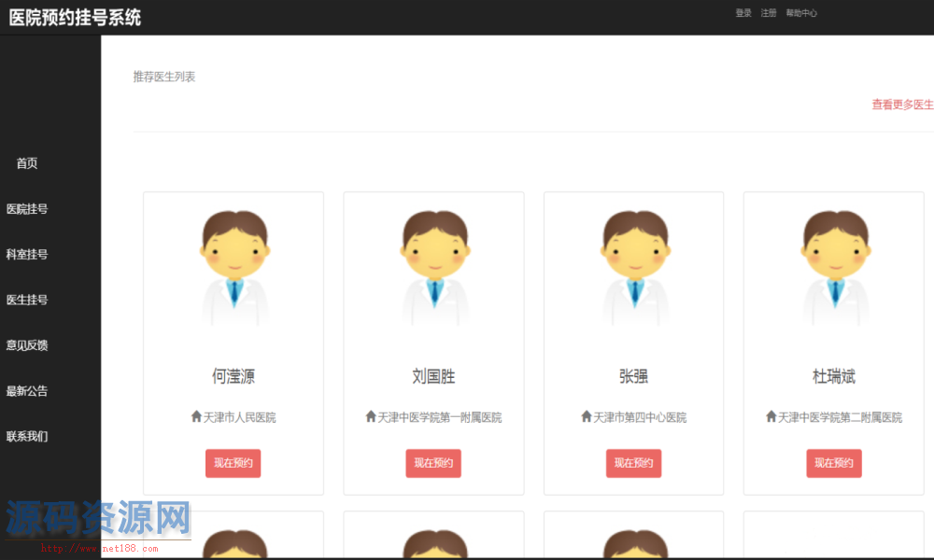934x560 pixels.
Task: Click 查看更多医生 link
Action: click(x=902, y=105)
